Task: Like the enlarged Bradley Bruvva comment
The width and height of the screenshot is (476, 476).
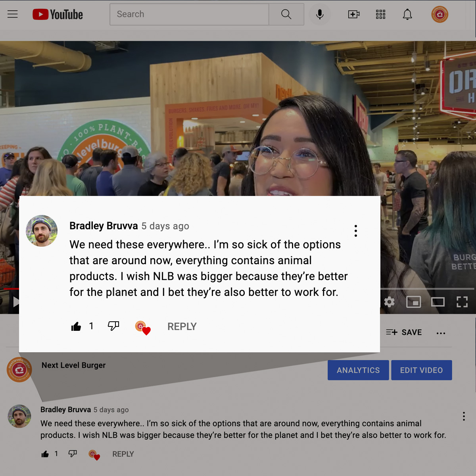Action: [x=76, y=326]
